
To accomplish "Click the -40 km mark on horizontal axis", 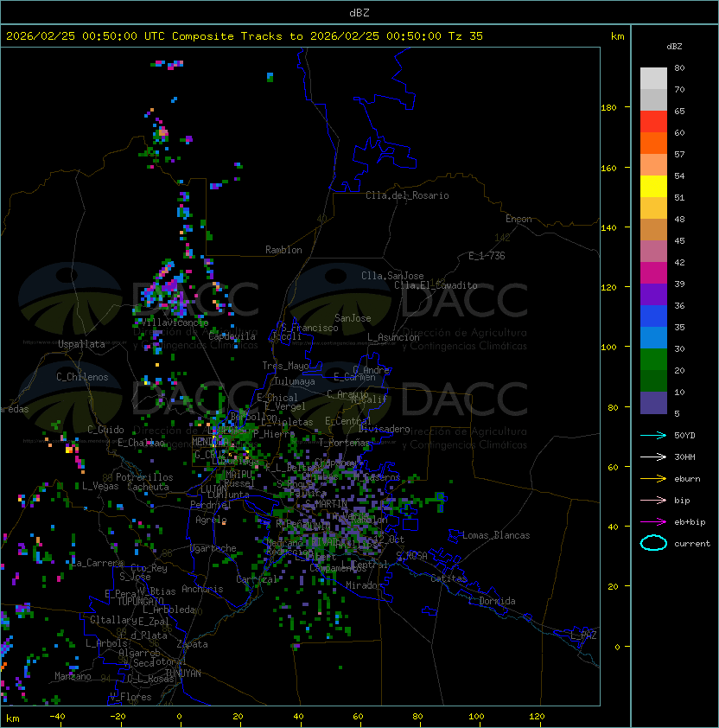I will [x=57, y=717].
